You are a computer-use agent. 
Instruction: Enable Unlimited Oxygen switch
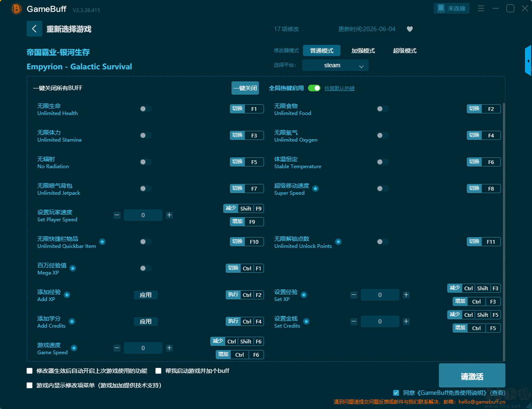pyautogui.click(x=383, y=135)
